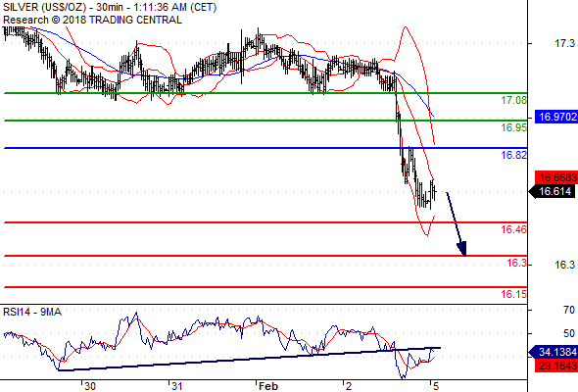Click the 5 date marker on axis
The image size is (578, 392).
coord(436,386)
